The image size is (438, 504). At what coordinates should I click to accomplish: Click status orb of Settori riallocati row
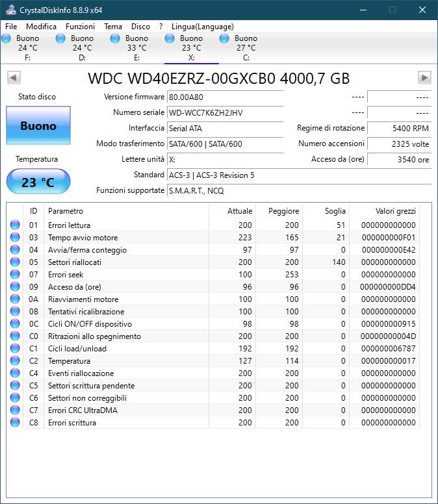(x=15, y=262)
